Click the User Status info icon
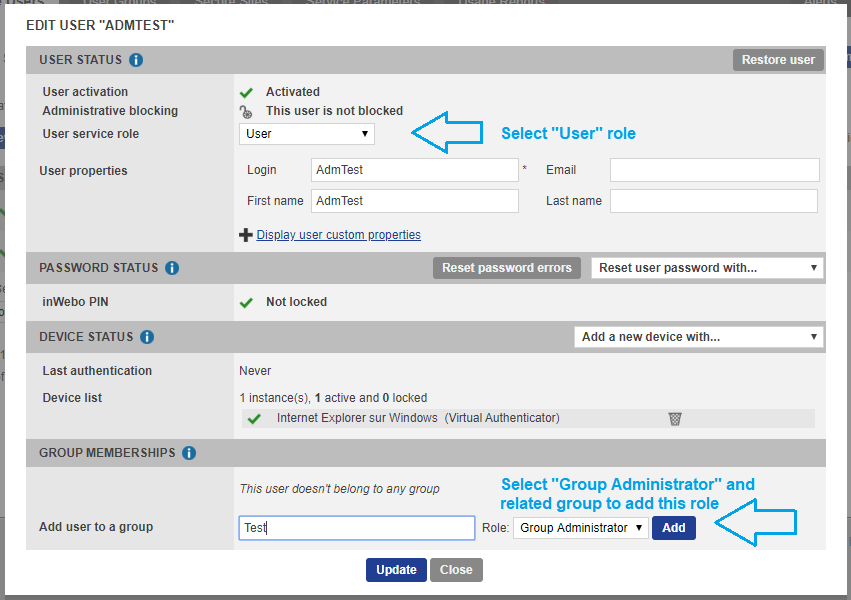Image resolution: width=851 pixels, height=600 pixels. pyautogui.click(x=136, y=60)
